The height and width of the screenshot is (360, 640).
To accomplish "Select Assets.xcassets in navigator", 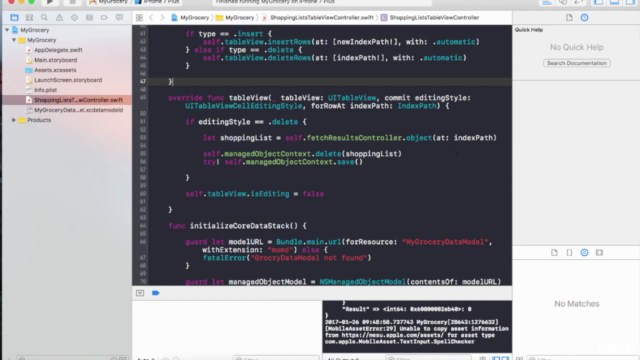I will pos(55,70).
